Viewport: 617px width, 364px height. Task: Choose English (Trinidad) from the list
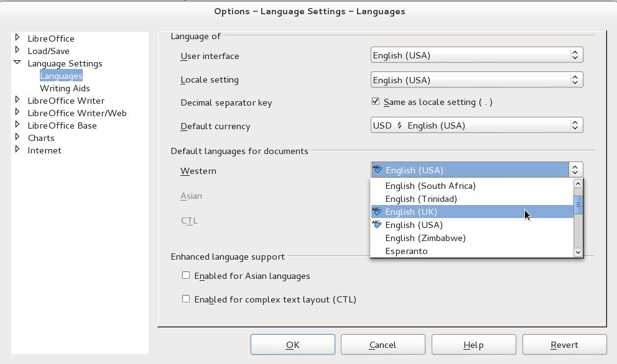pos(472,199)
